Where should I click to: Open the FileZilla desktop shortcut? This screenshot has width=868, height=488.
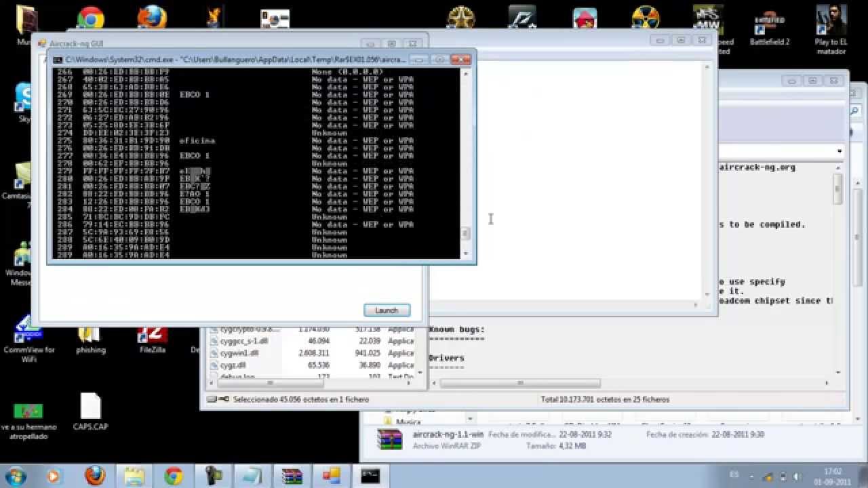(152, 339)
